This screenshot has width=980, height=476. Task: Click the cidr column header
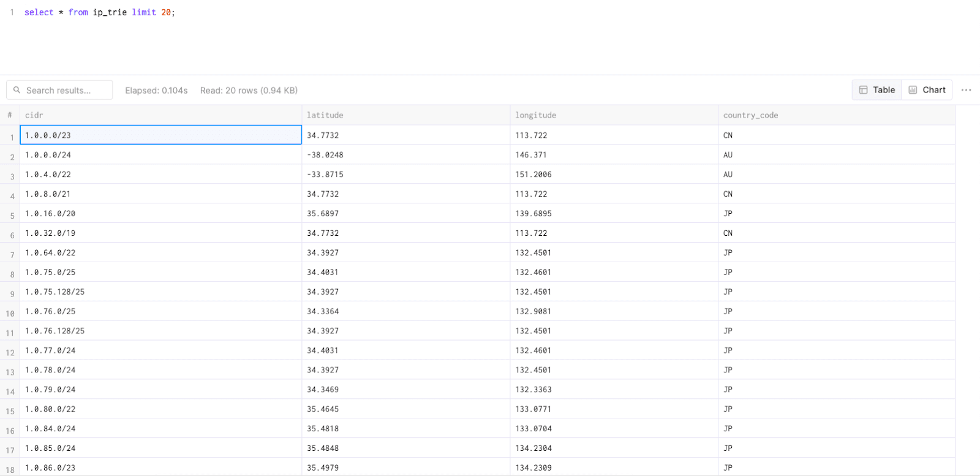(34, 115)
